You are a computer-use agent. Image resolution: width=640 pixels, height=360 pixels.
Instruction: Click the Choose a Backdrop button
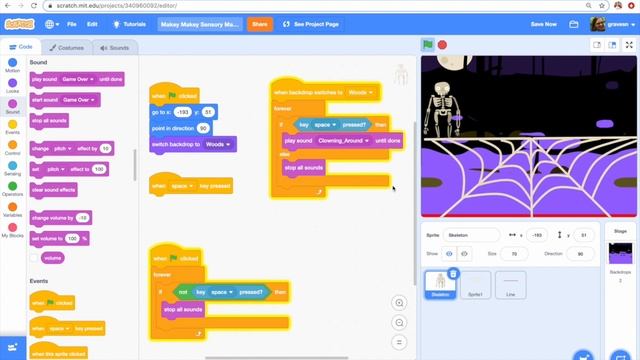point(620,356)
